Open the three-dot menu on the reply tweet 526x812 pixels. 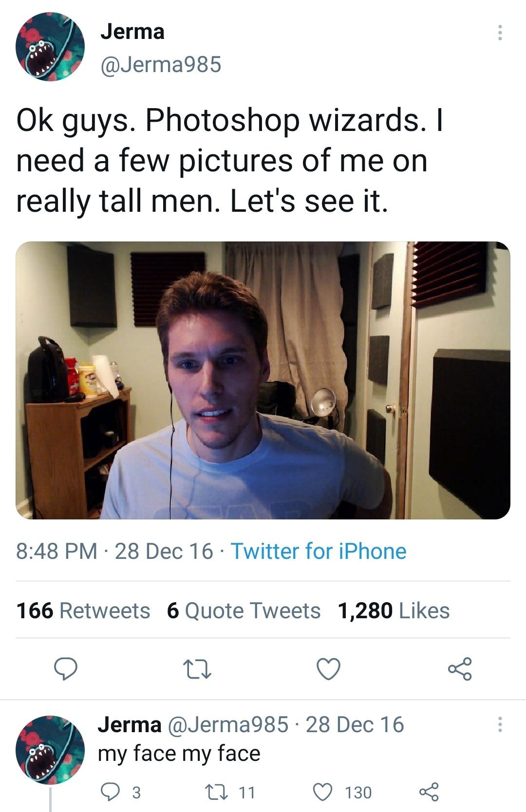tap(499, 724)
